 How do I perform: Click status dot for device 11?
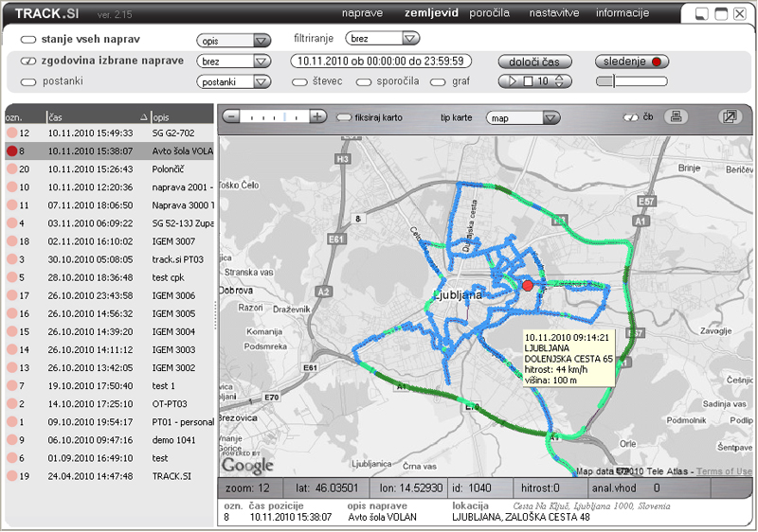point(11,205)
